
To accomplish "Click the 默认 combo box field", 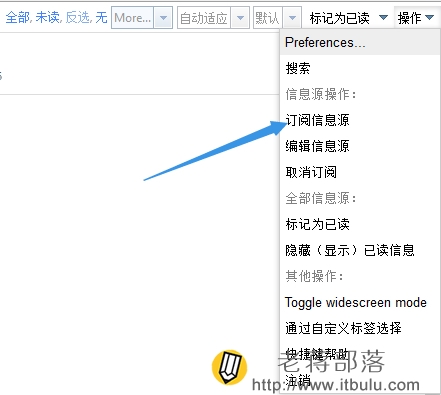I will tap(268, 18).
